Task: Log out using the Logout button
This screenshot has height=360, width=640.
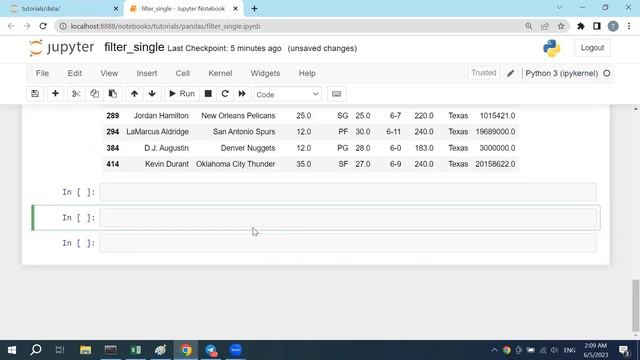Action: (x=592, y=48)
